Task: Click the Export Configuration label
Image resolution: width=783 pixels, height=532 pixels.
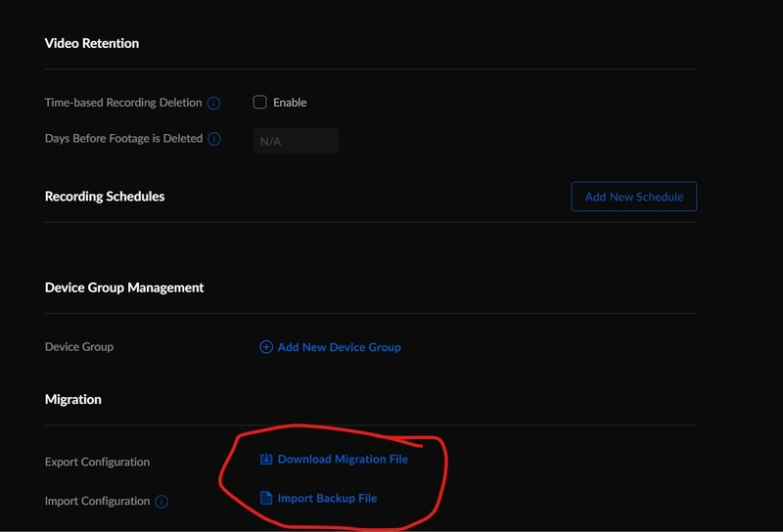Action: pyautogui.click(x=97, y=462)
